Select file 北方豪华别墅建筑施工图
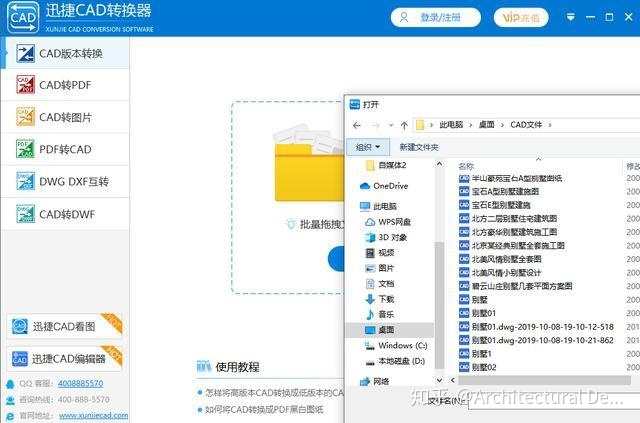This screenshot has height=423, width=640. [x=508, y=232]
